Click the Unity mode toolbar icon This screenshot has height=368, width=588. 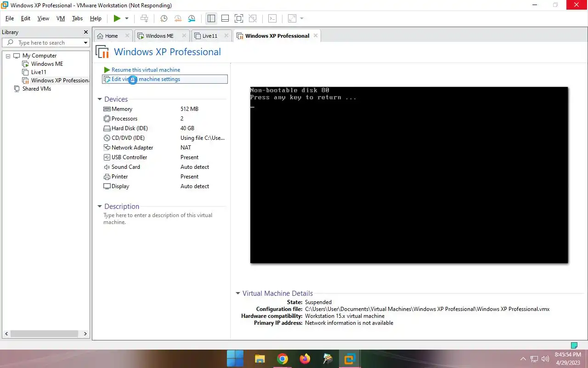click(253, 18)
